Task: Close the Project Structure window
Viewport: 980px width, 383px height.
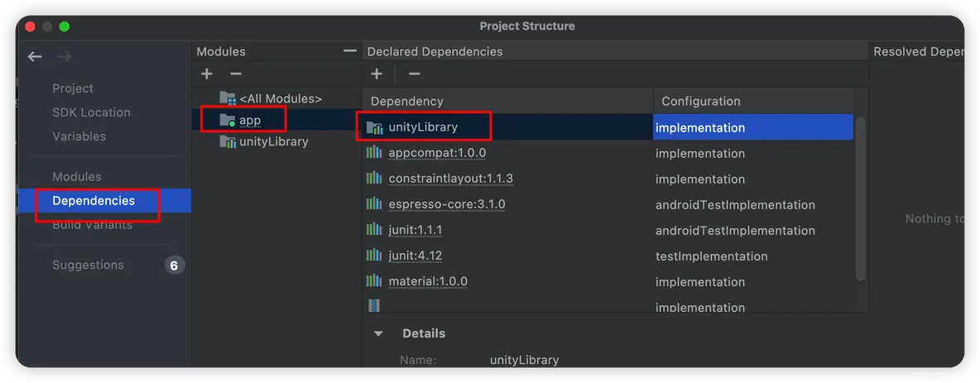Action: [29, 26]
